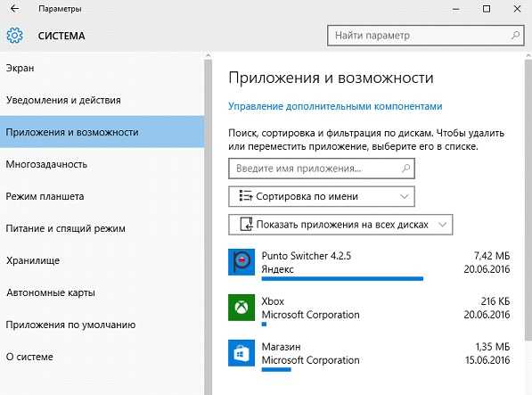Click the Xbox app icon
Image resolution: width=532 pixels, height=395 pixels.
(x=241, y=308)
